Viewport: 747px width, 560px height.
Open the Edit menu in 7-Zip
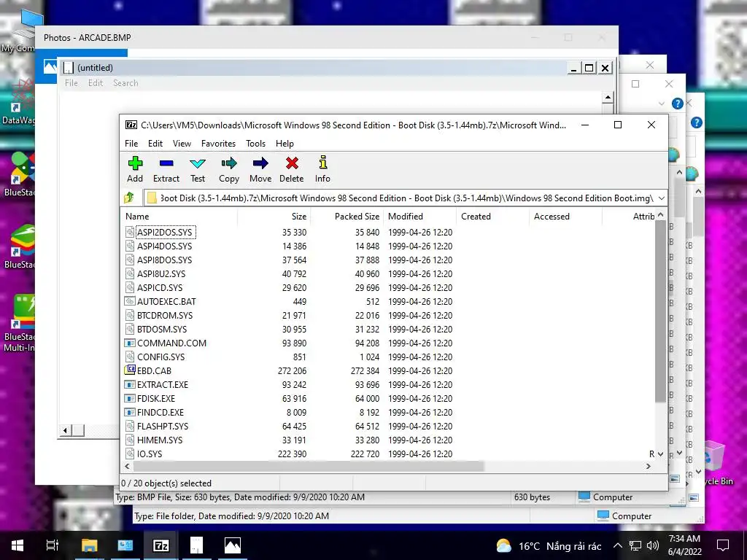155,144
